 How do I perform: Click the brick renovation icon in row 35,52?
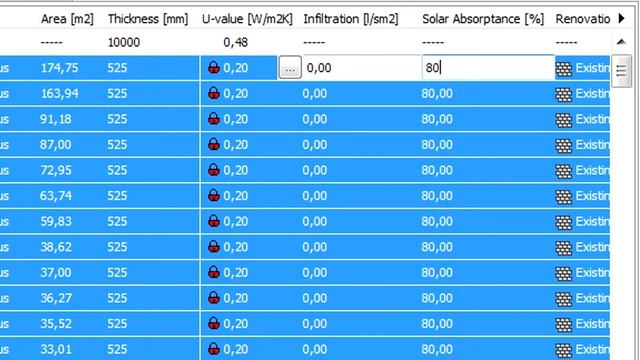564,325
